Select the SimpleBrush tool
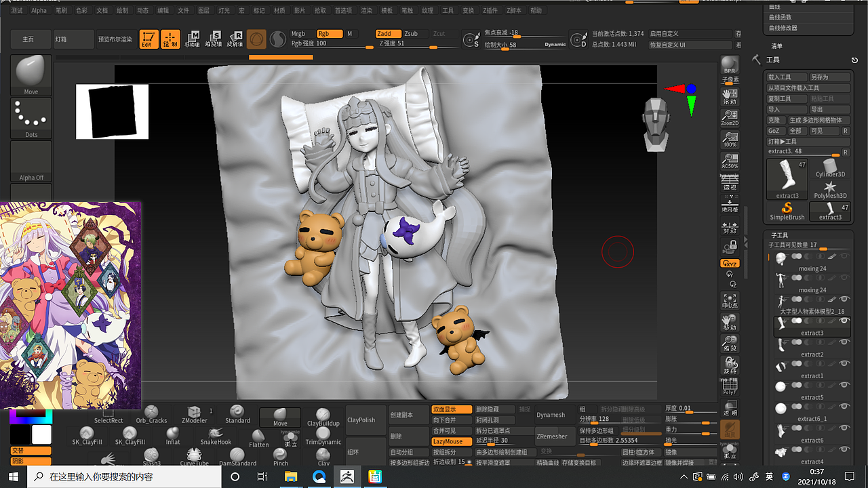Viewport: 868px width, 488px height. pyautogui.click(x=787, y=211)
